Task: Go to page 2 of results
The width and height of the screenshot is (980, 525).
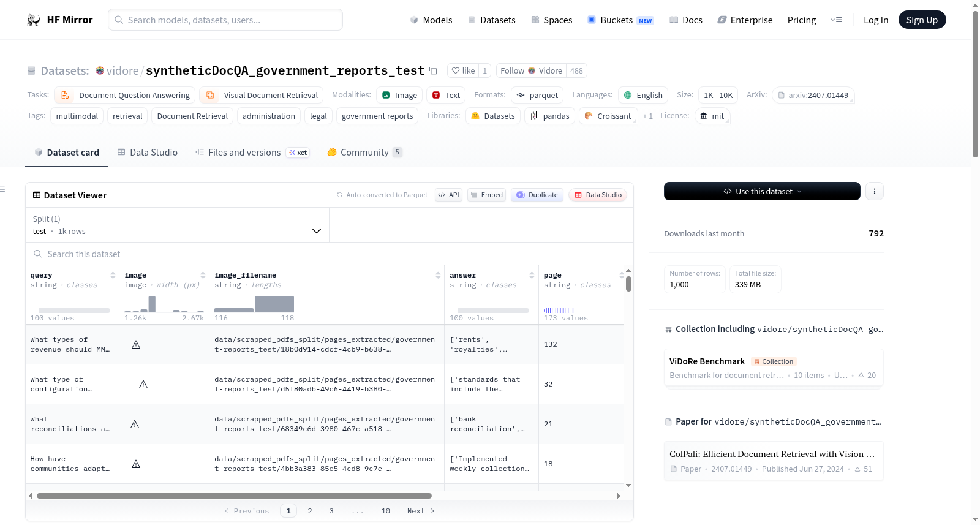Action: [x=310, y=511]
